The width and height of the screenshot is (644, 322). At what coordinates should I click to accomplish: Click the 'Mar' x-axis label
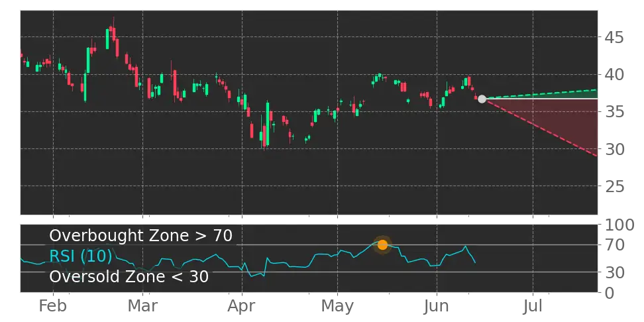(x=142, y=306)
